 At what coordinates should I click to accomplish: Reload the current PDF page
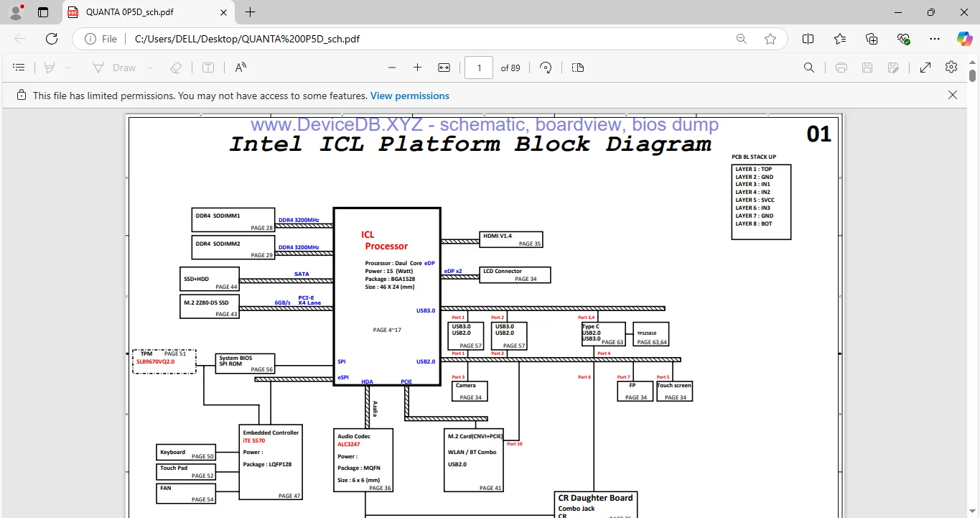(x=52, y=39)
